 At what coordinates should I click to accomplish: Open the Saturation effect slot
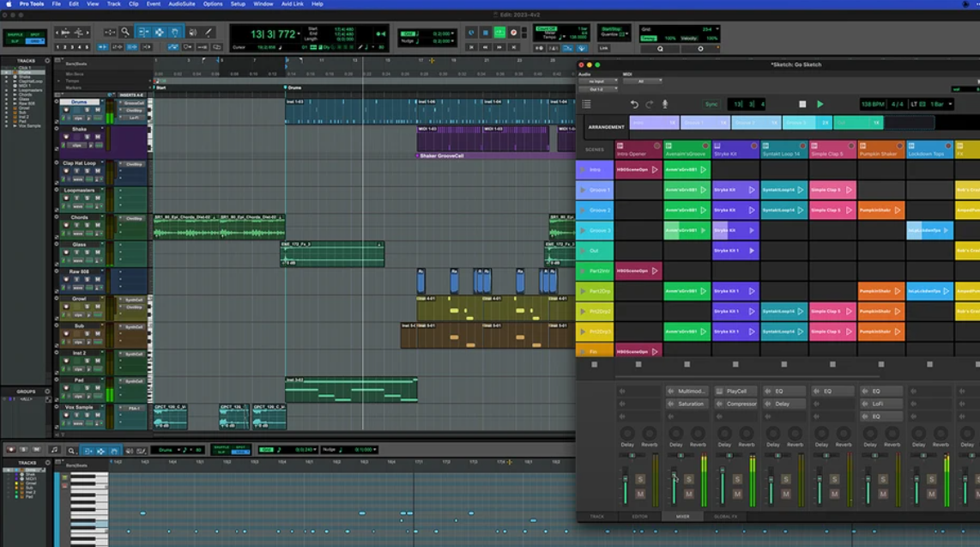[691, 404]
